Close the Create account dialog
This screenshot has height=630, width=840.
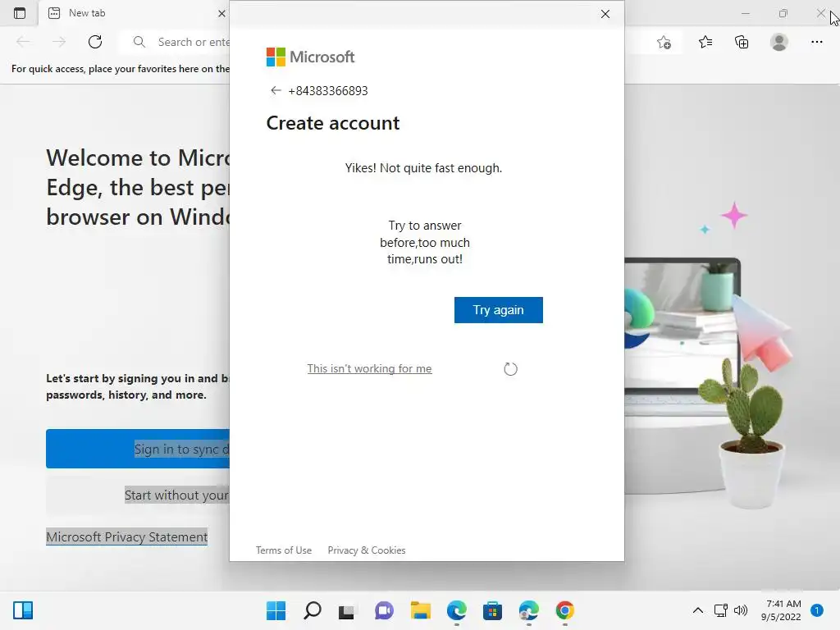[x=605, y=14]
